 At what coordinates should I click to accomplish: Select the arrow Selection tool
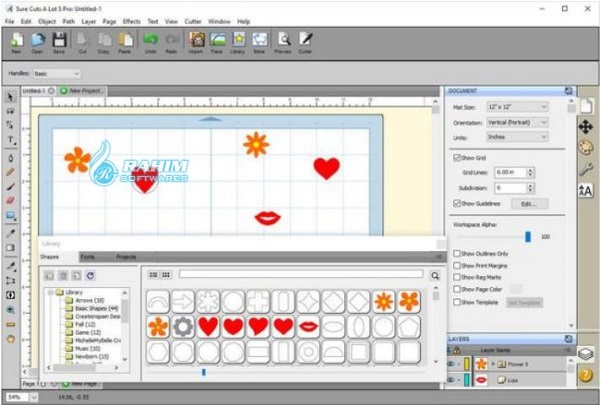pos(10,97)
